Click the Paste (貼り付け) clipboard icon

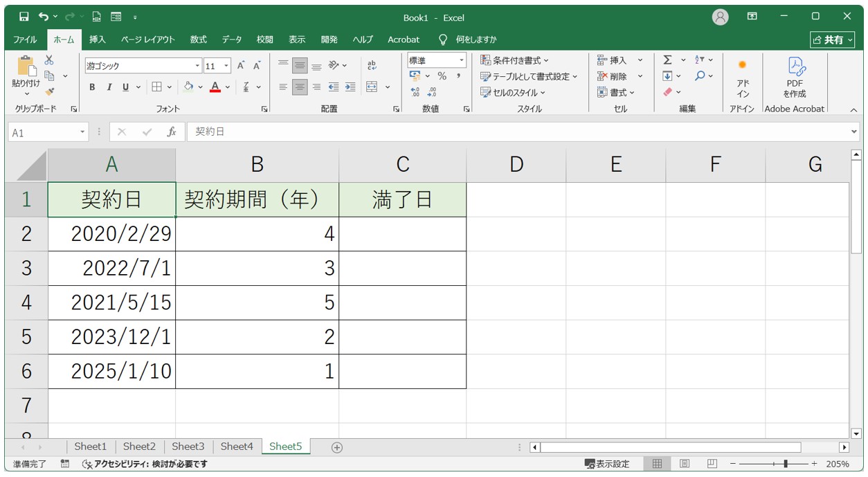point(26,67)
